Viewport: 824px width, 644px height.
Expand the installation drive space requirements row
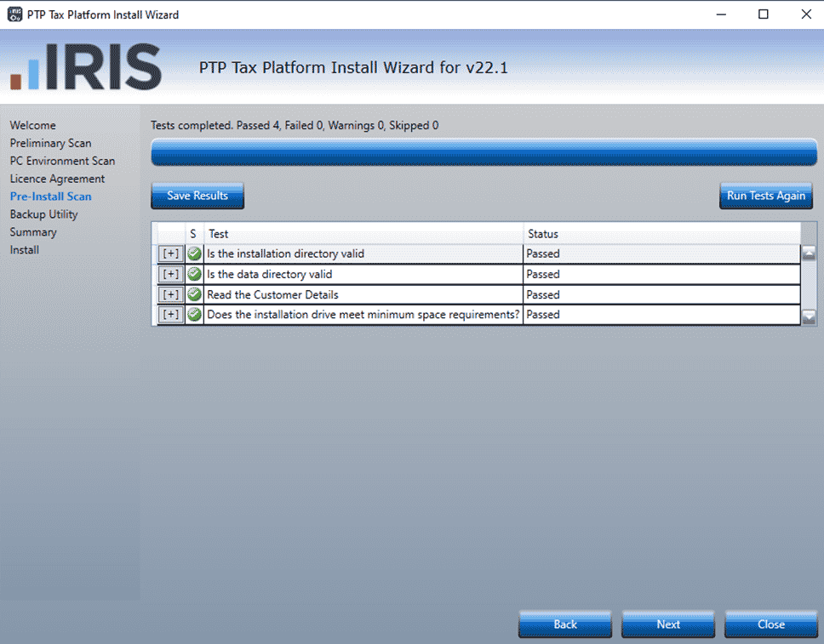[x=171, y=315]
